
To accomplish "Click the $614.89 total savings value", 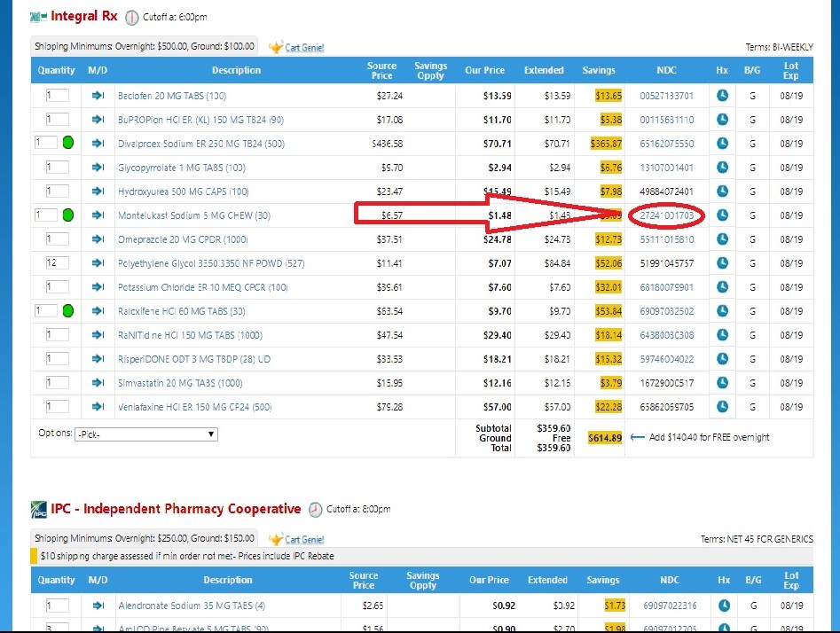I will tap(605, 438).
